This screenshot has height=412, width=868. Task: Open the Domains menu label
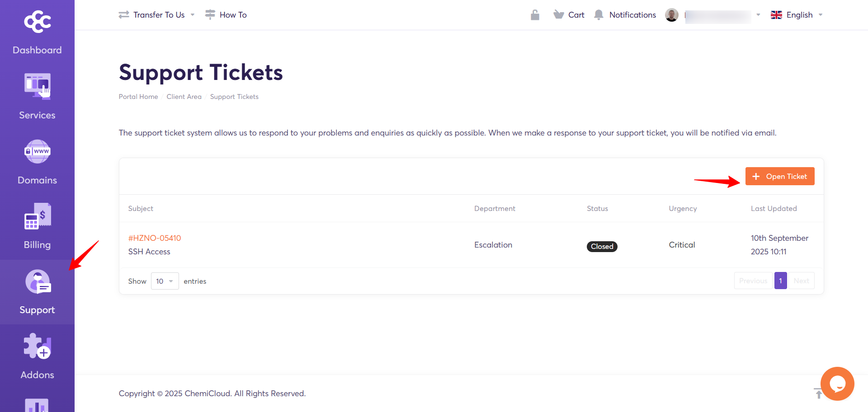[37, 180]
